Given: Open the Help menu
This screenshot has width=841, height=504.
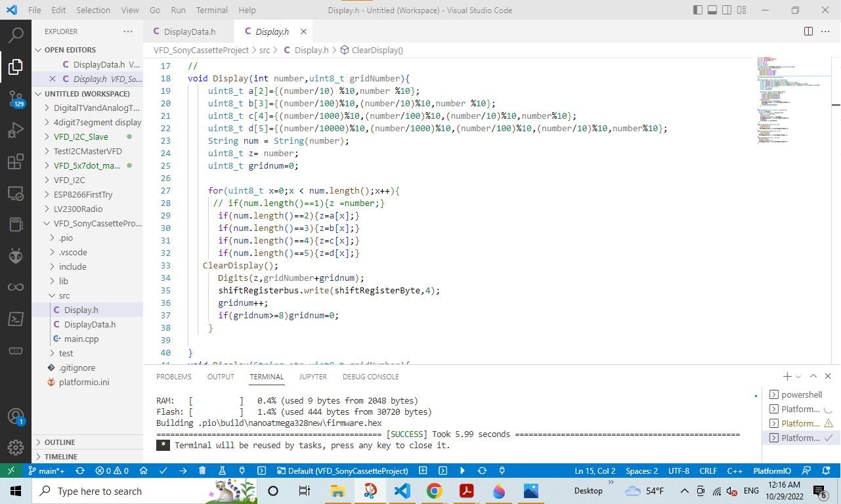Looking at the screenshot, I should [x=247, y=10].
